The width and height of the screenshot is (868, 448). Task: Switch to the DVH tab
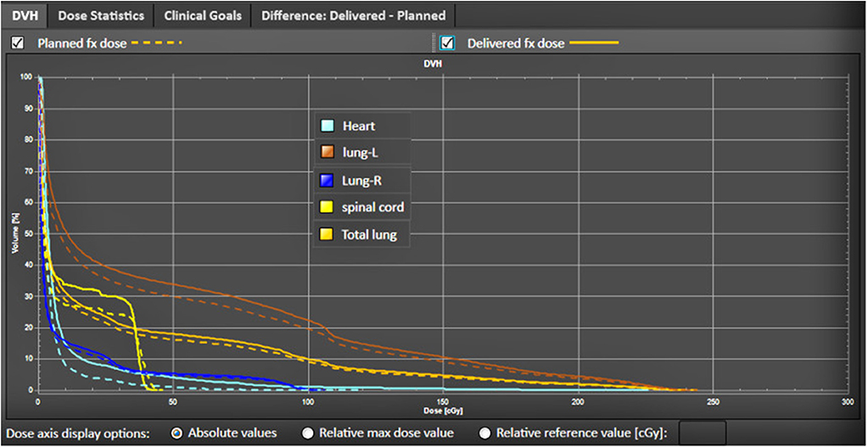point(25,15)
